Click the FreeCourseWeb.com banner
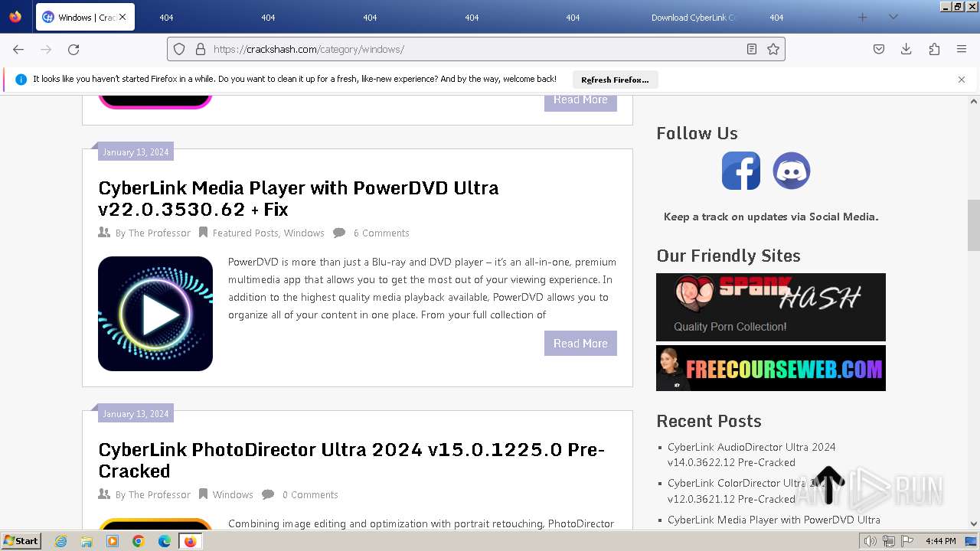Viewport: 980px width, 551px height. [771, 368]
